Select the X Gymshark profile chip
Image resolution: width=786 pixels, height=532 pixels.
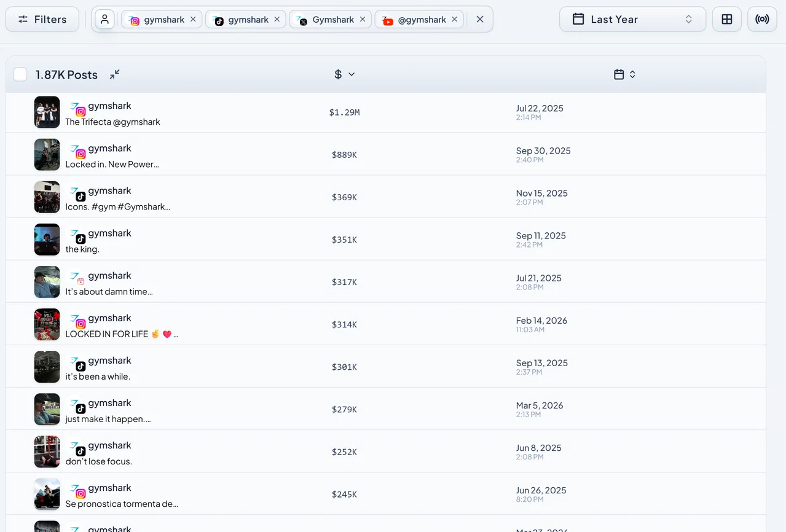click(330, 20)
